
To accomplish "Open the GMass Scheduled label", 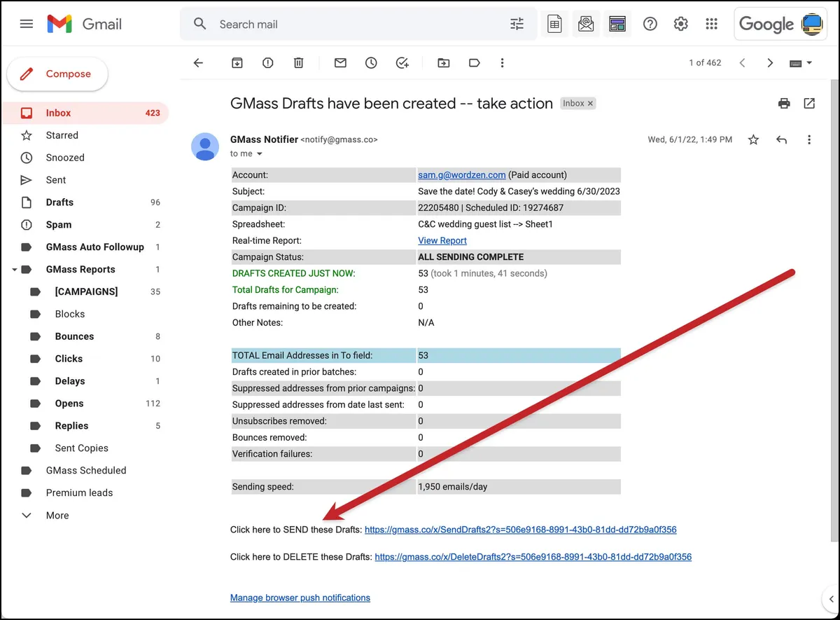I will point(85,471).
